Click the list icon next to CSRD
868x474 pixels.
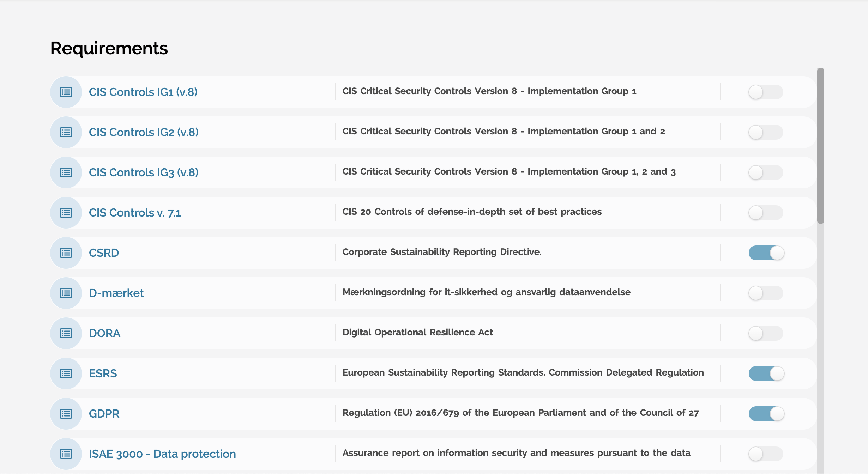click(66, 253)
